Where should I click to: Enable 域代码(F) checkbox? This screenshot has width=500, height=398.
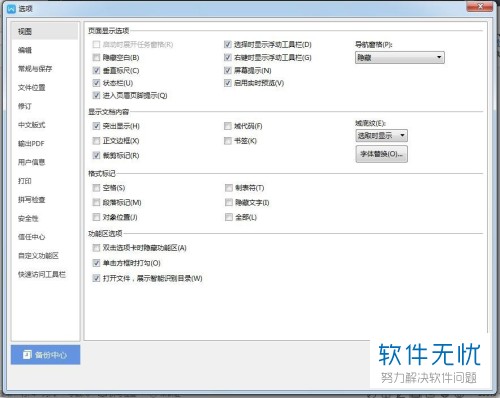228,126
